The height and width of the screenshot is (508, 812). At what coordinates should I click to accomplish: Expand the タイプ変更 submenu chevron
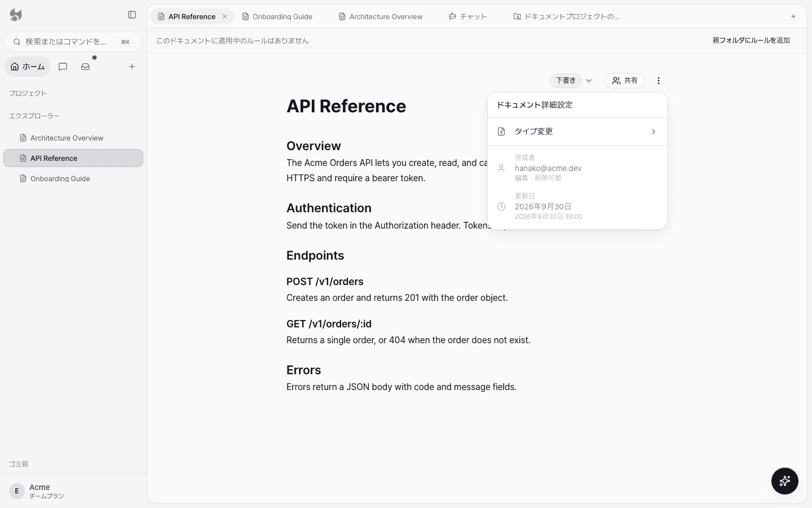pos(654,132)
